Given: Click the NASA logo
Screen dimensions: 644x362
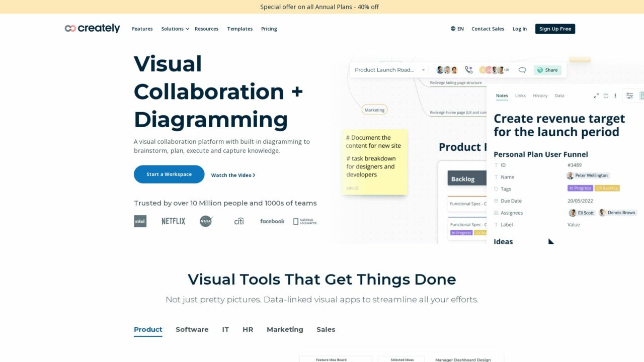Looking at the screenshot, I should point(206,221).
